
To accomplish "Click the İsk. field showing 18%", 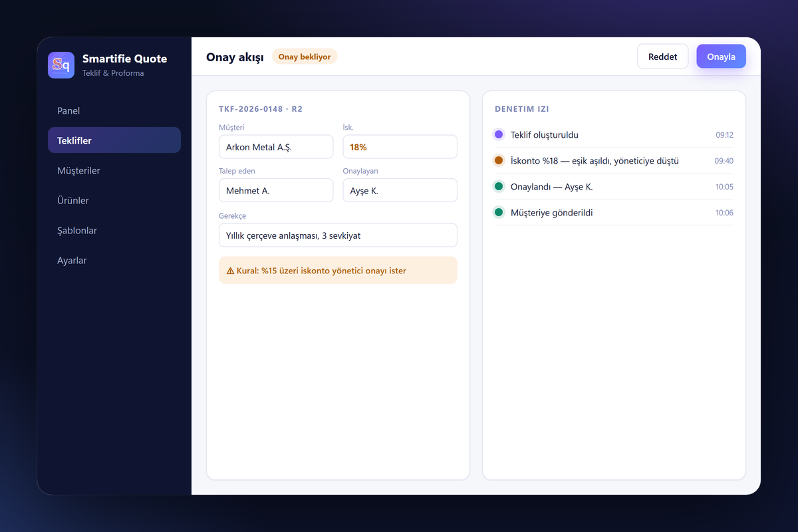I will [400, 147].
